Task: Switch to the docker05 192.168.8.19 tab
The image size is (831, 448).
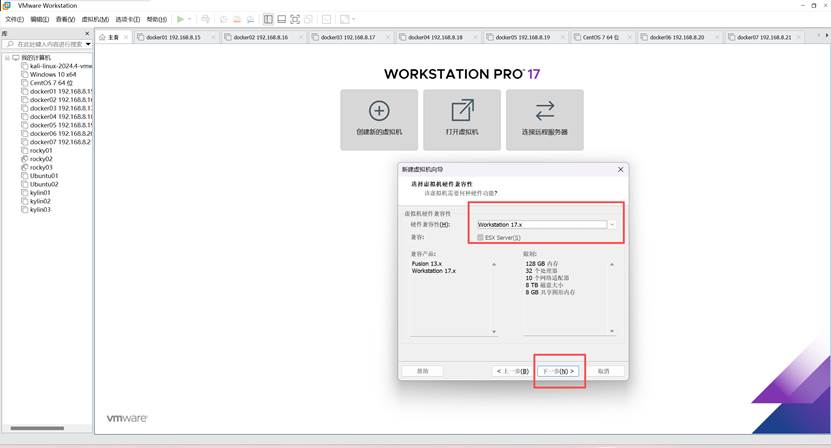Action: 523,37
